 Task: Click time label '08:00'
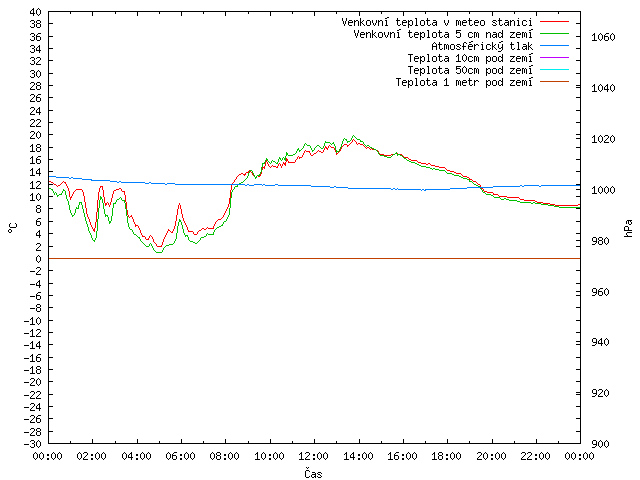click(225, 456)
